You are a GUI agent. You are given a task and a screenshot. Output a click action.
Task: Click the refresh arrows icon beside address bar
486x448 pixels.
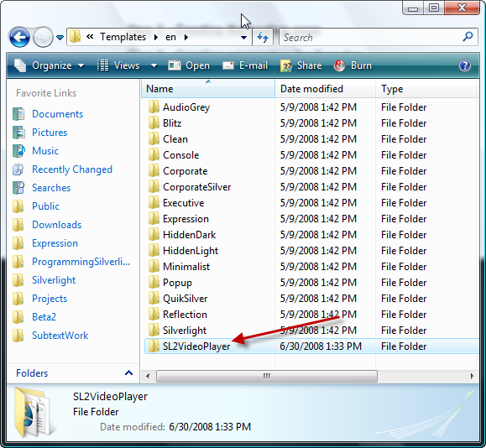tap(263, 38)
